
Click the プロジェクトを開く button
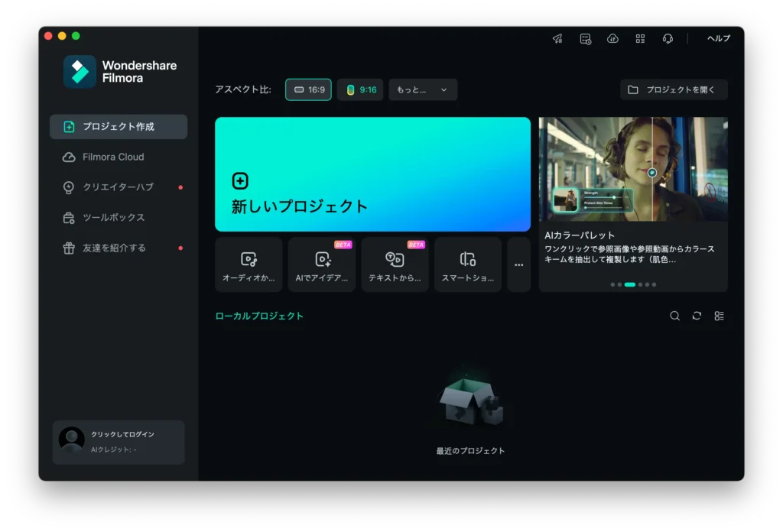(674, 89)
